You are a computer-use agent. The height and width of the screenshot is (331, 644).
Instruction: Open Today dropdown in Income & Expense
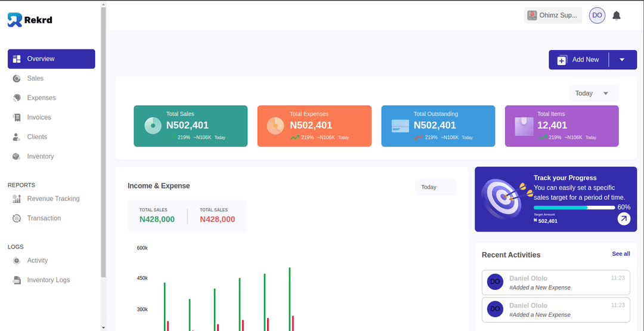tap(435, 187)
